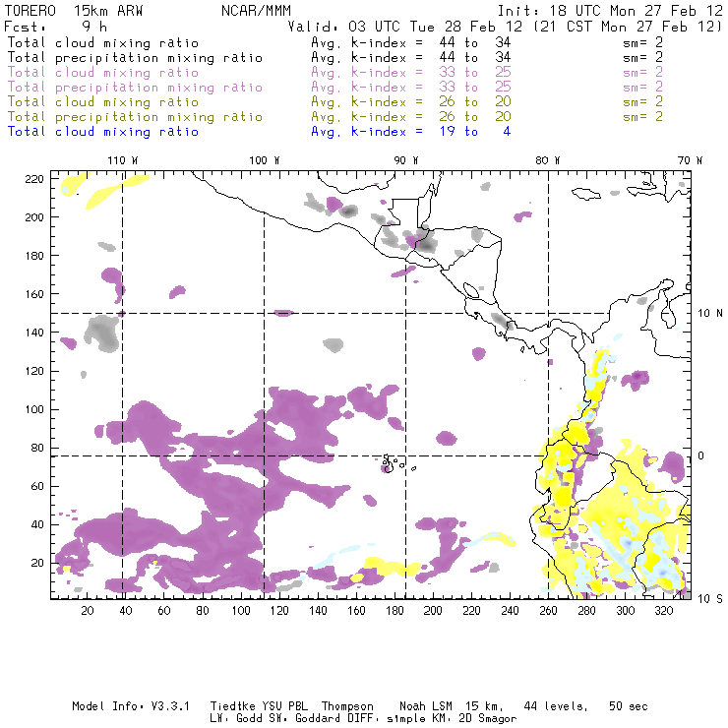
Task: Click the "200" tick on the horizontal axis
Action: click(433, 611)
